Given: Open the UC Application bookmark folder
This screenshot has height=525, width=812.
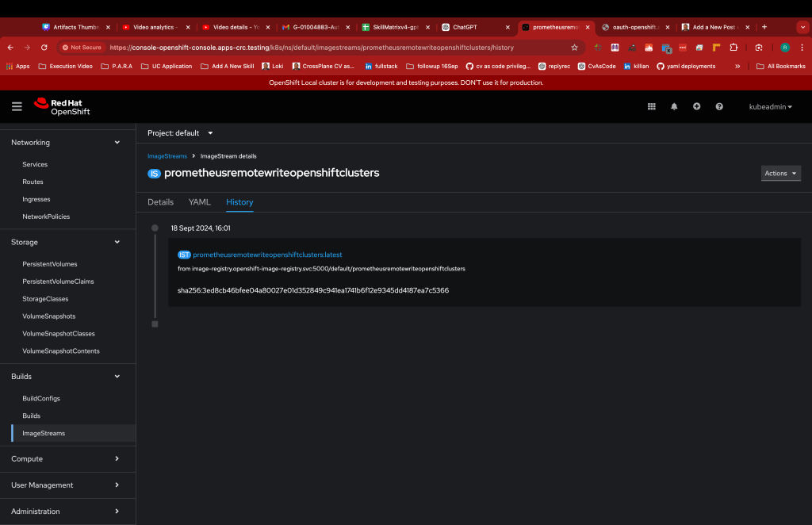Looking at the screenshot, I should point(167,67).
